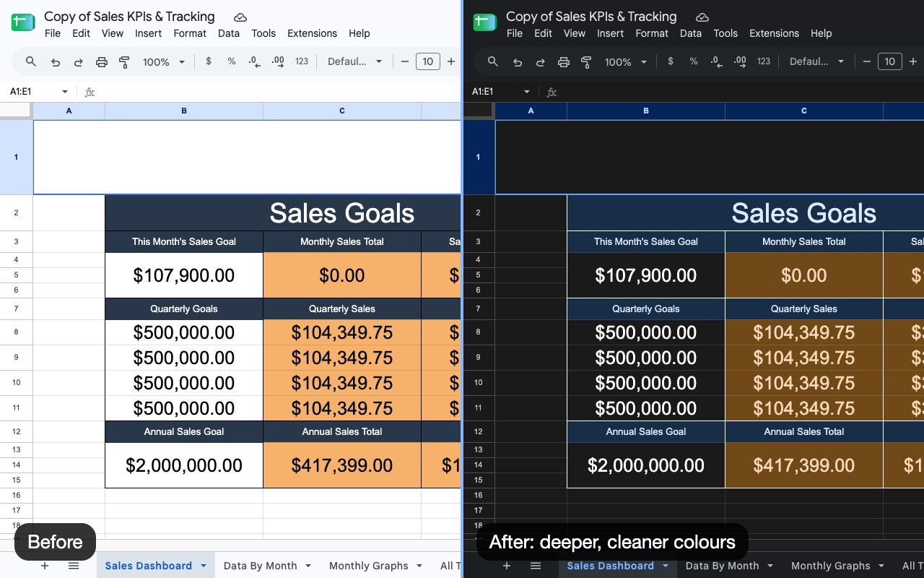Undo the last action in the dark window
The height and width of the screenshot is (578, 924).
tap(518, 62)
